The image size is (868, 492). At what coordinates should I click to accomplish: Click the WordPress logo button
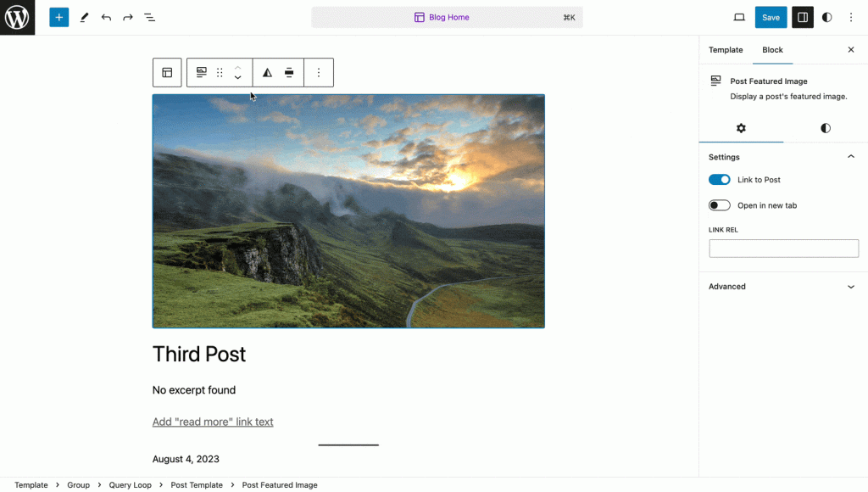(x=17, y=17)
